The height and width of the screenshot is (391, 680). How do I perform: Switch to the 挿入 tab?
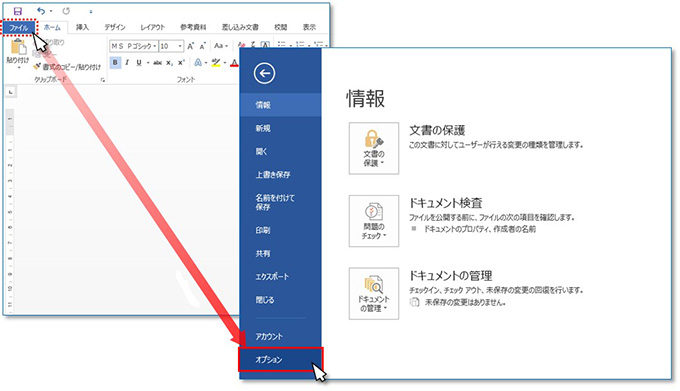click(x=82, y=27)
